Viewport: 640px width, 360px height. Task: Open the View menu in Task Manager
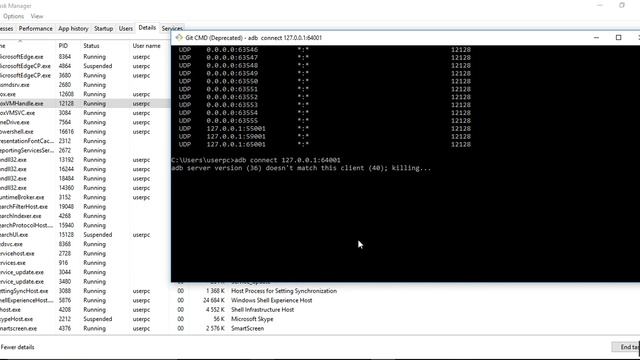tap(37, 16)
